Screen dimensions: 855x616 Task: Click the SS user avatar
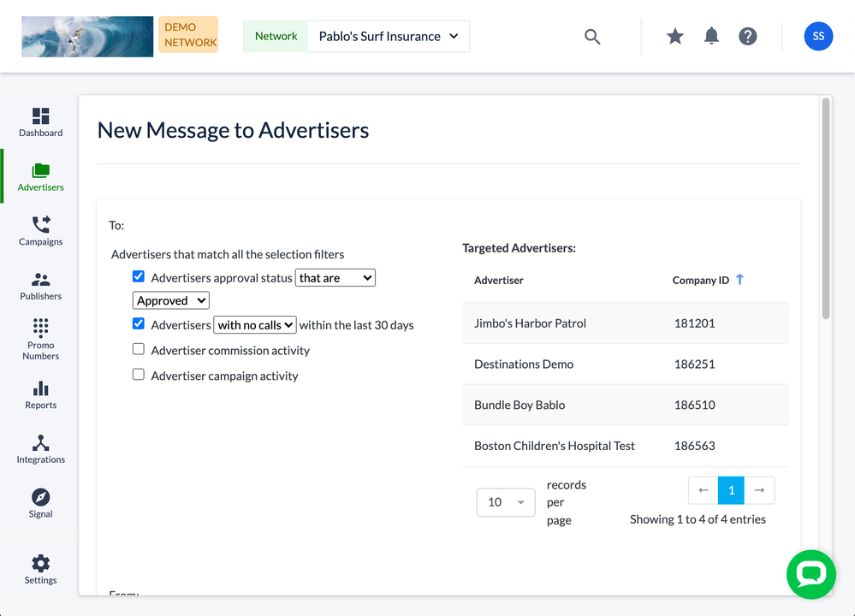[818, 36]
